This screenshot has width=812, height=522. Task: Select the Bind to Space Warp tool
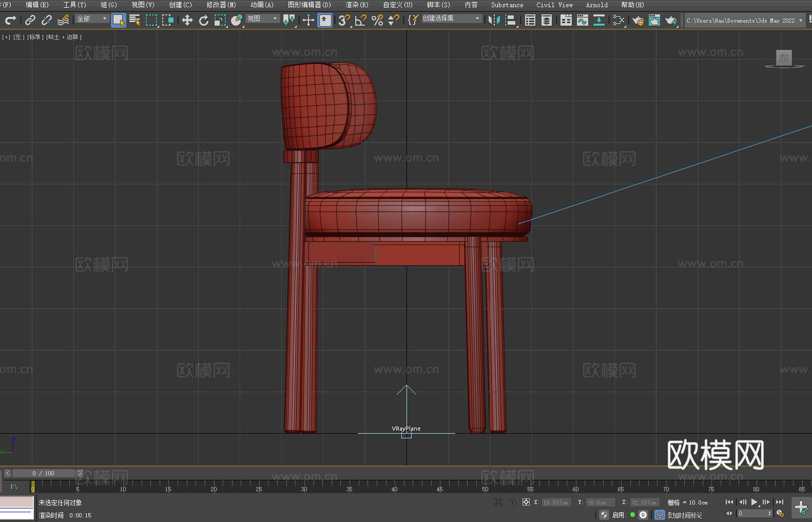[63, 20]
